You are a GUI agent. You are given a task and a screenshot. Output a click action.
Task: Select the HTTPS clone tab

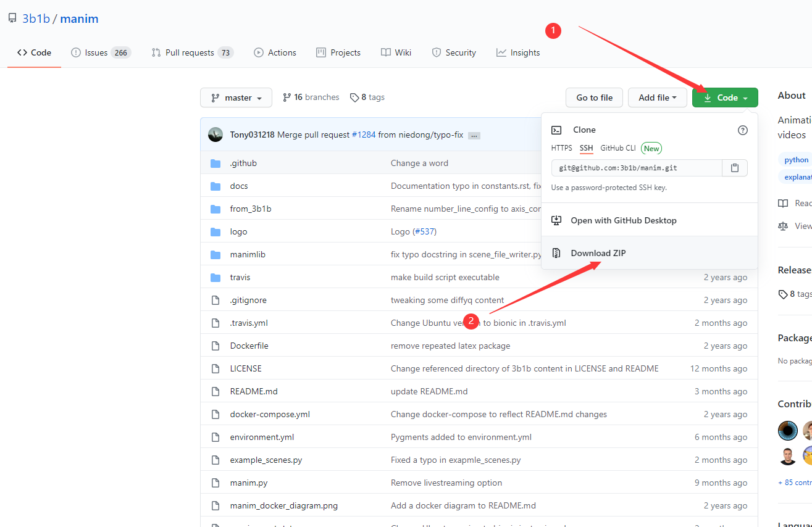[562, 148]
